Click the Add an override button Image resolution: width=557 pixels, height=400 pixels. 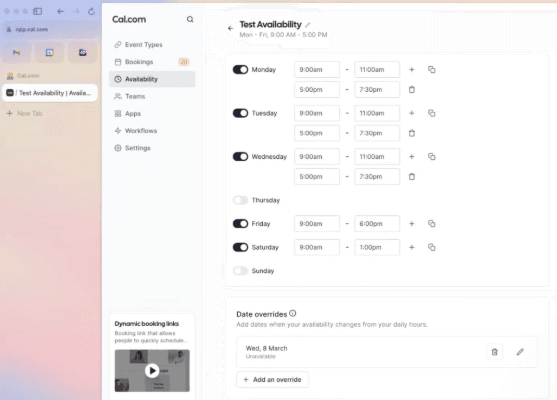point(272,380)
